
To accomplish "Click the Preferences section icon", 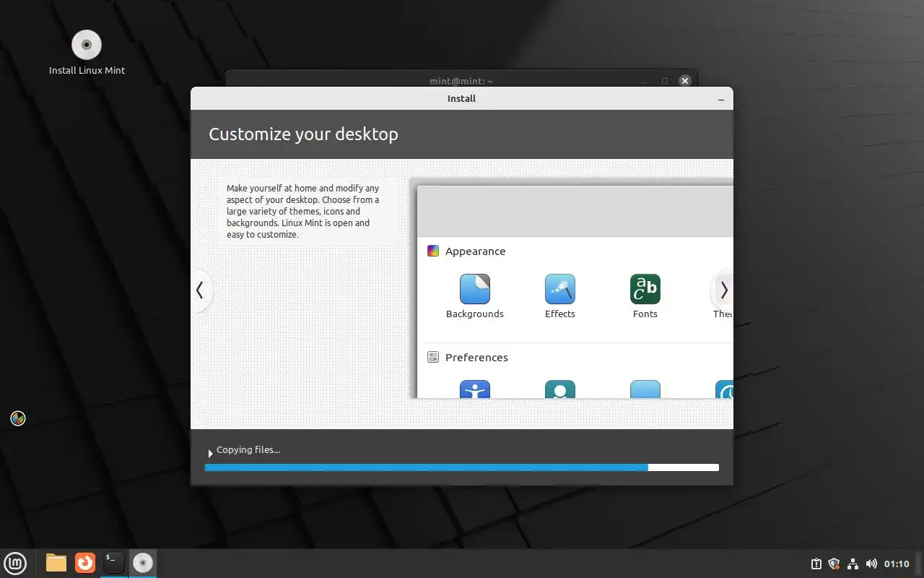I will click(x=433, y=358).
